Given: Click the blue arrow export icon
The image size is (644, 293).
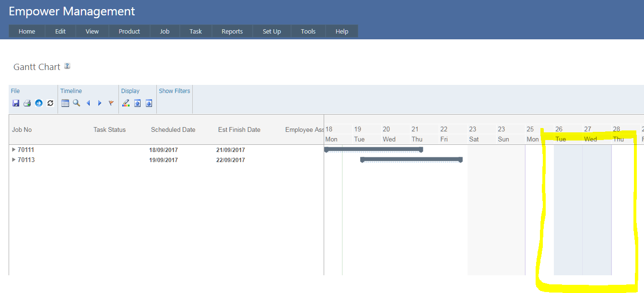Looking at the screenshot, I should (39, 103).
